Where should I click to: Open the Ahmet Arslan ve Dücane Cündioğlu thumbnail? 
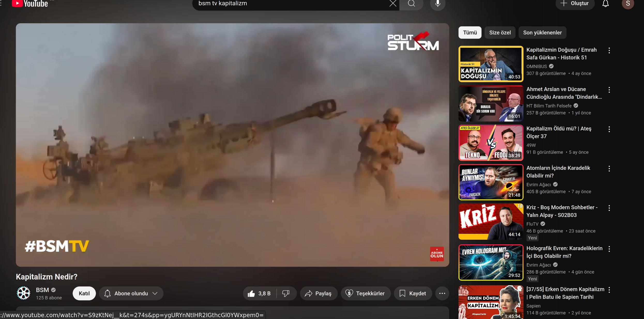click(491, 103)
